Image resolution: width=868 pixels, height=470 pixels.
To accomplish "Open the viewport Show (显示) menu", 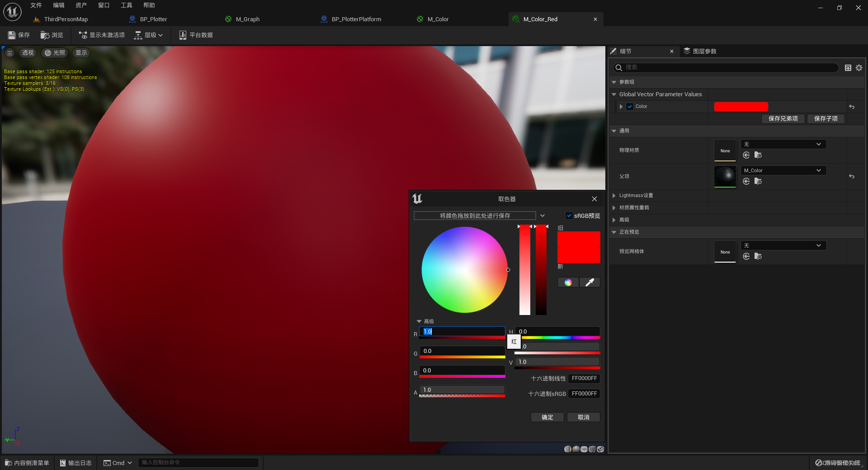I will point(81,53).
